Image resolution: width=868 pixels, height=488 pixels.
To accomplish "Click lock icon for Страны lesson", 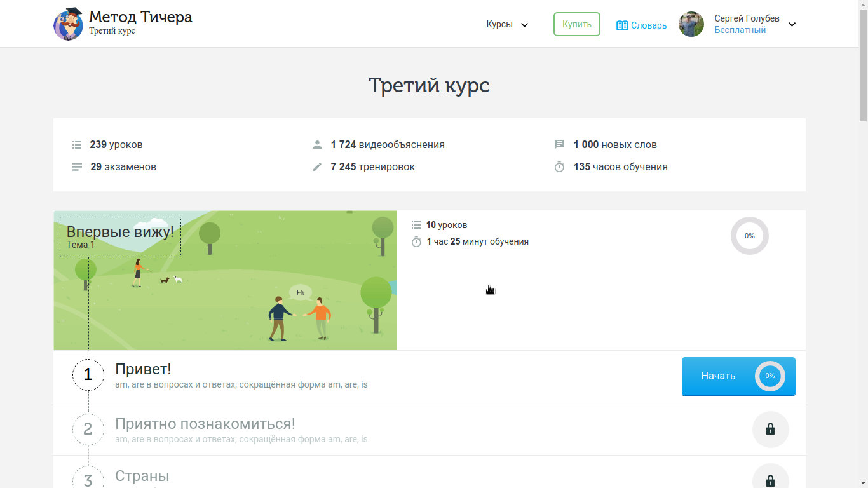I will pos(770,480).
